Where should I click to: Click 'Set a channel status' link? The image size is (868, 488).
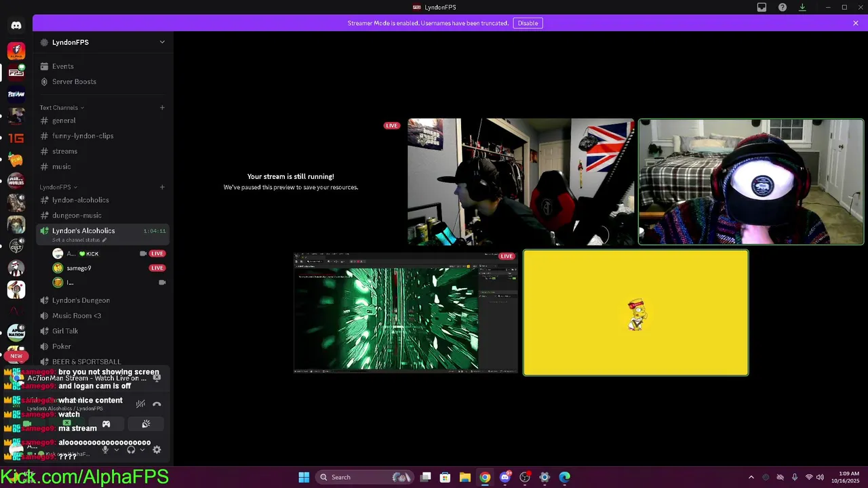coord(79,240)
